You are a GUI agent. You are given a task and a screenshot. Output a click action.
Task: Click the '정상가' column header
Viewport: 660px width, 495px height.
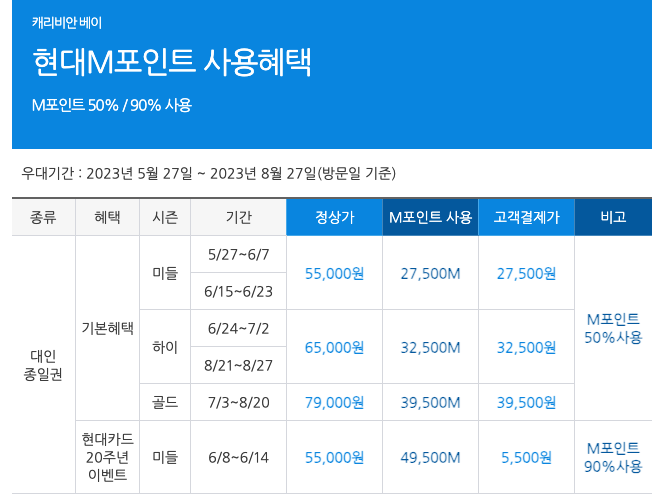[335, 217]
